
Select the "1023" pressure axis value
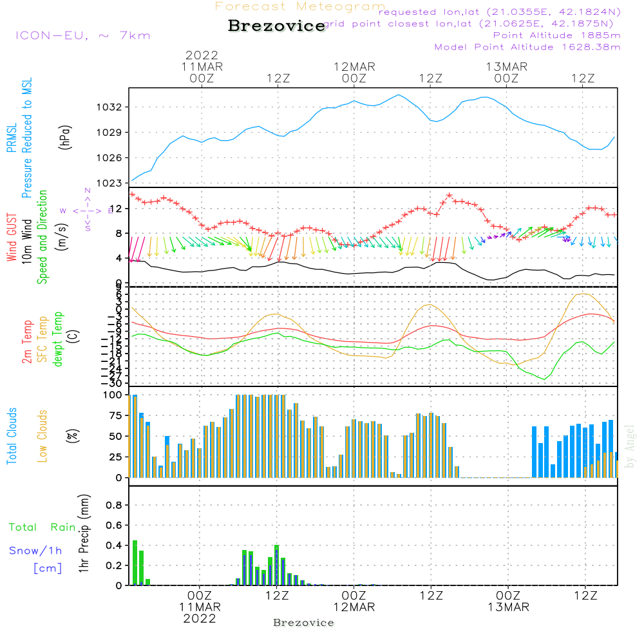pos(109,183)
